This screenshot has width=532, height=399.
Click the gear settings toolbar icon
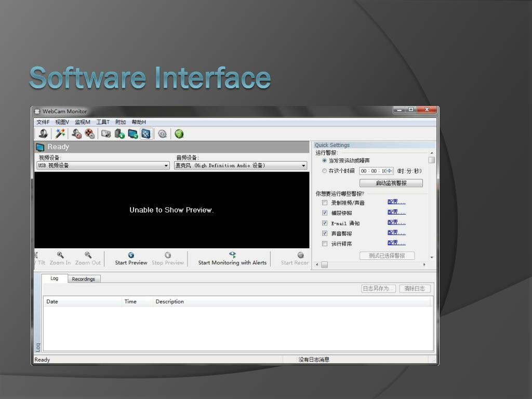pyautogui.click(x=162, y=134)
